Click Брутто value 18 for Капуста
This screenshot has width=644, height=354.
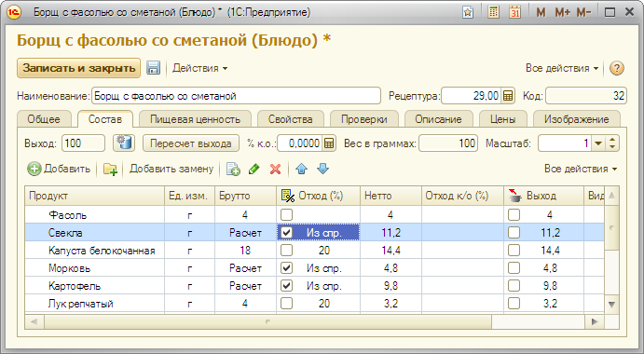pyautogui.click(x=245, y=251)
